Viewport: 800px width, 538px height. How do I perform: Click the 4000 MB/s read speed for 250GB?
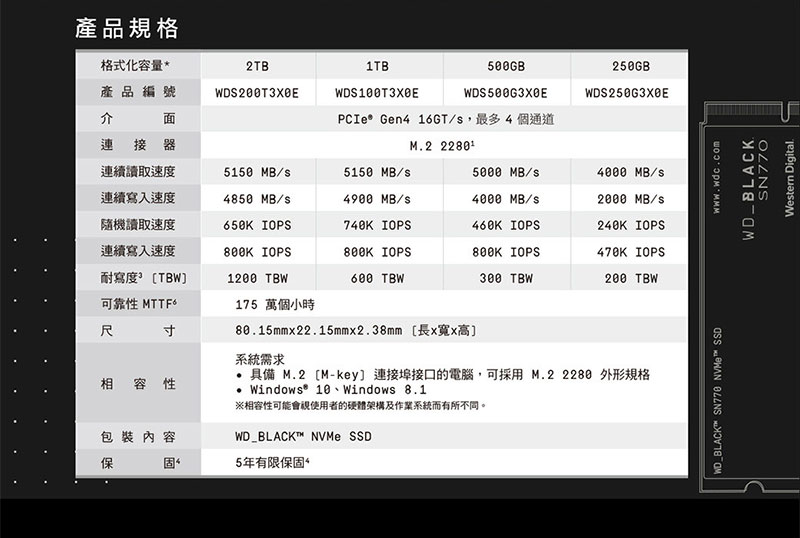(631, 173)
